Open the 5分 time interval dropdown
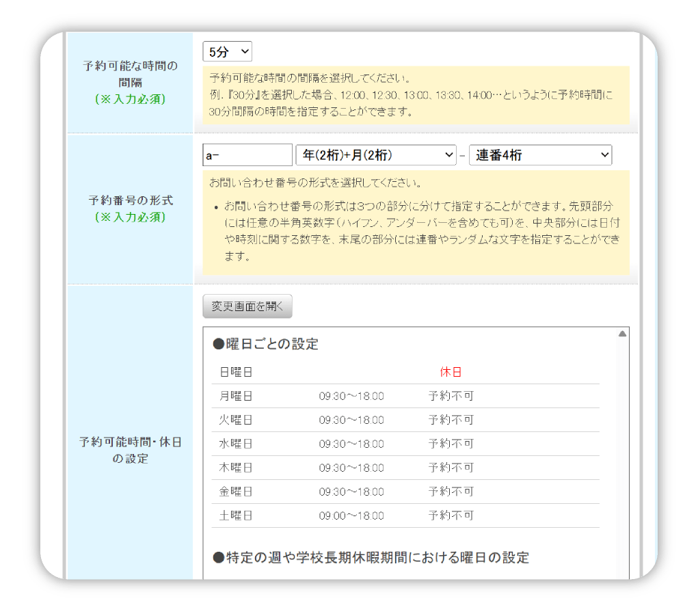 [227, 52]
